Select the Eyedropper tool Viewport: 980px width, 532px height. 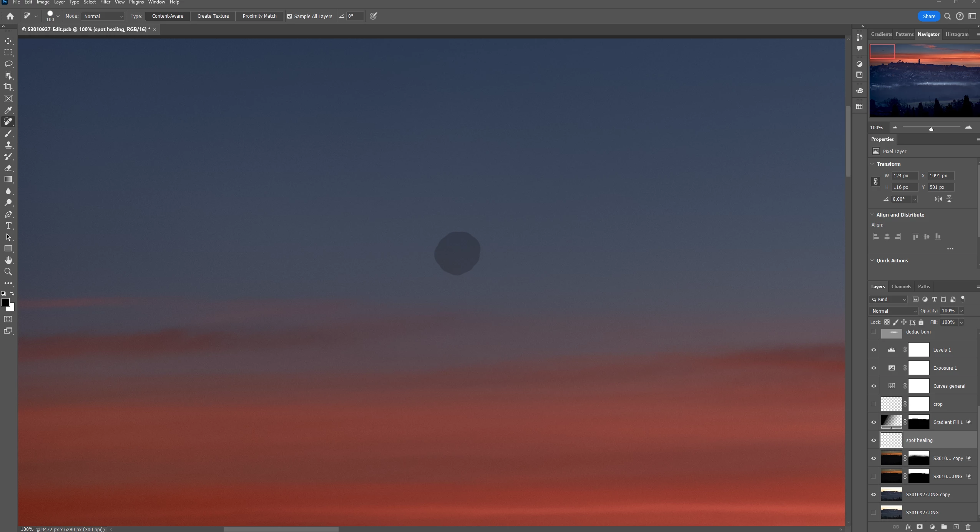click(8, 110)
